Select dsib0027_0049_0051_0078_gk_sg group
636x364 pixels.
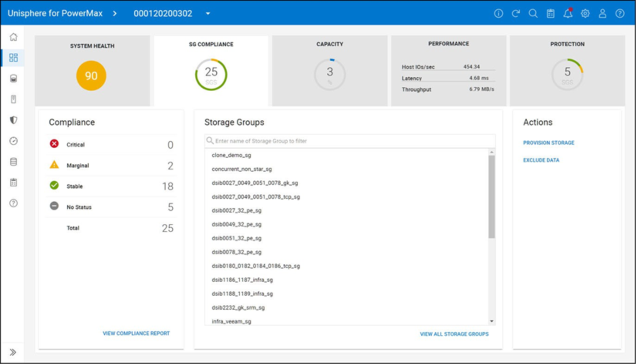pyautogui.click(x=255, y=183)
